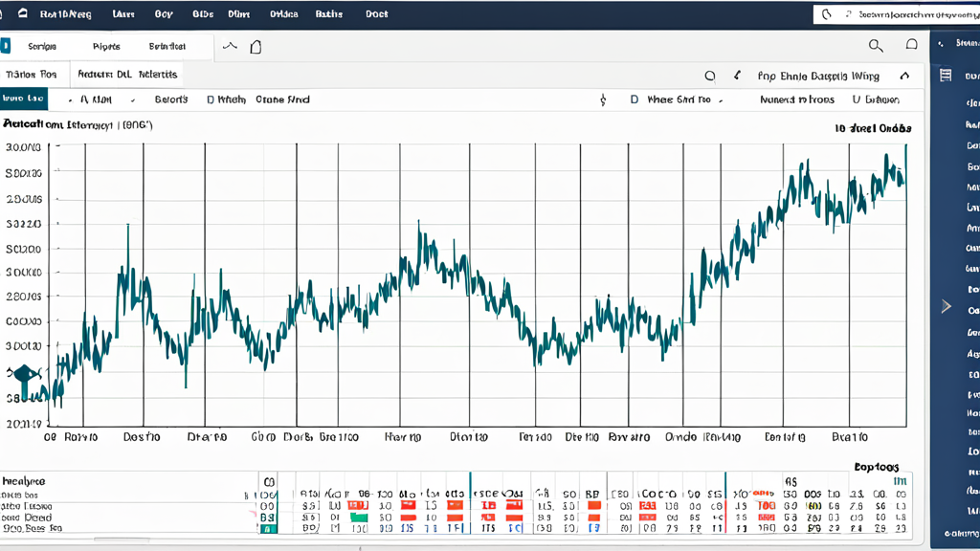Viewport: 980px width, 551px height.
Task: Open the Uare menu in top bar
Action: (x=123, y=13)
